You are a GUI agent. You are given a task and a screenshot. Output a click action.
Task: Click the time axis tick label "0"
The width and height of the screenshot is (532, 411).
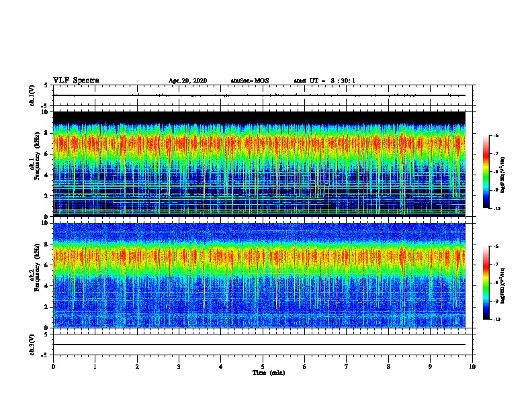(53, 367)
